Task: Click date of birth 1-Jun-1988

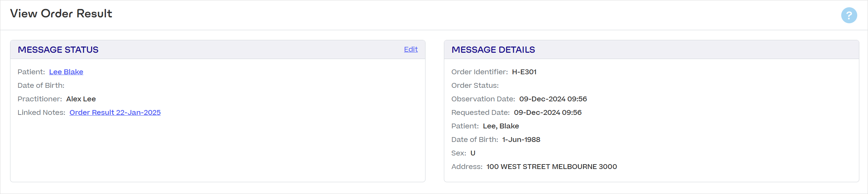Action: point(521,140)
